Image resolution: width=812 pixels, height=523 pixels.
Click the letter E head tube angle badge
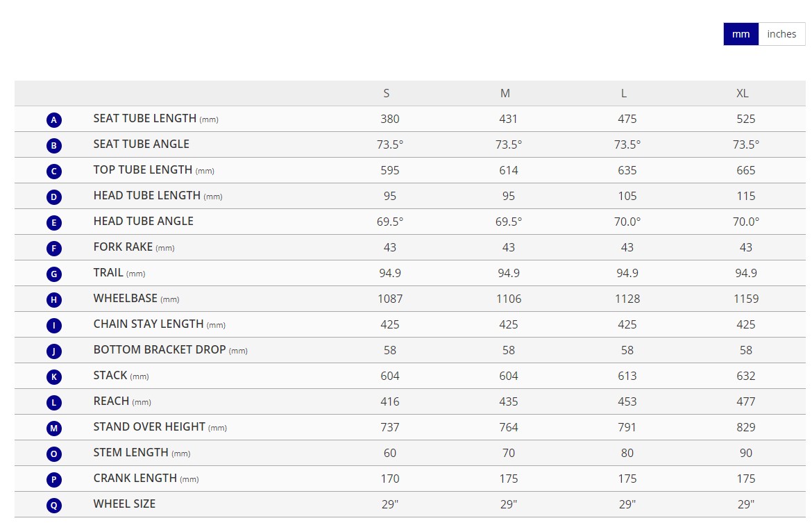54,223
